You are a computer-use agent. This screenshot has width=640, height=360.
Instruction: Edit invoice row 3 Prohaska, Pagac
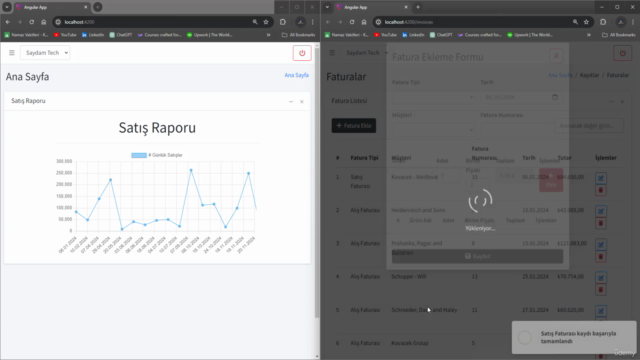(x=601, y=244)
